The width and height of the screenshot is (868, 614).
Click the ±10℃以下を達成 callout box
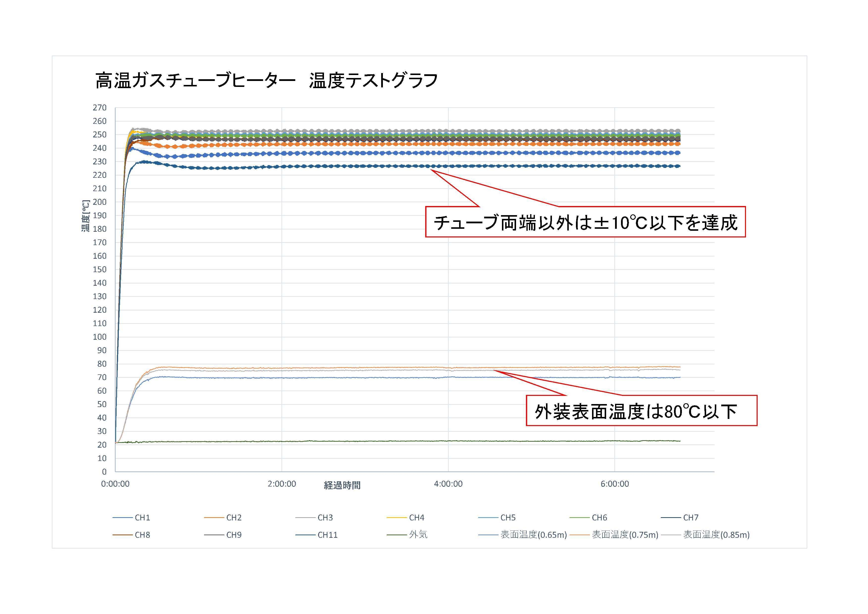point(585,222)
